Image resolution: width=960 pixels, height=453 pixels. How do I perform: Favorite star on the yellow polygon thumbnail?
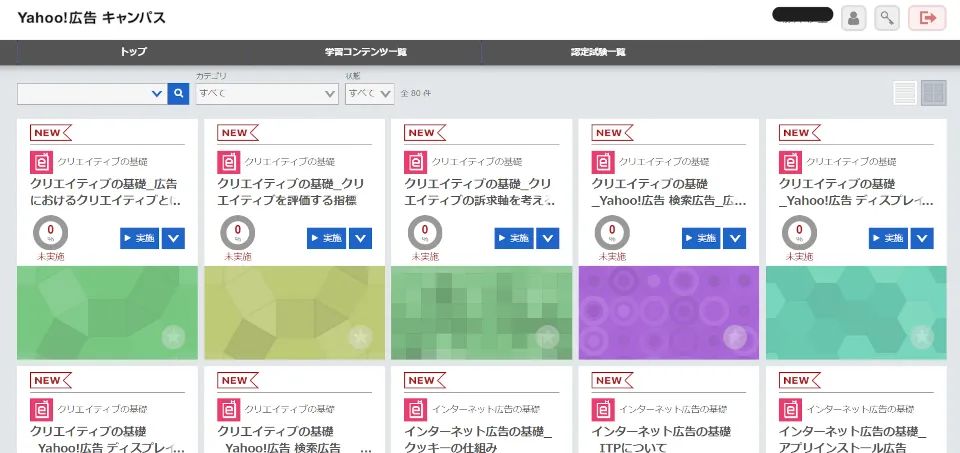(x=360, y=337)
